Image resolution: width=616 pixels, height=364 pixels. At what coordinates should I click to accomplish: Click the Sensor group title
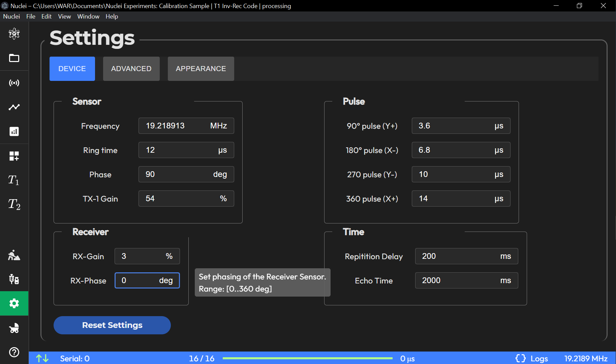pyautogui.click(x=87, y=101)
